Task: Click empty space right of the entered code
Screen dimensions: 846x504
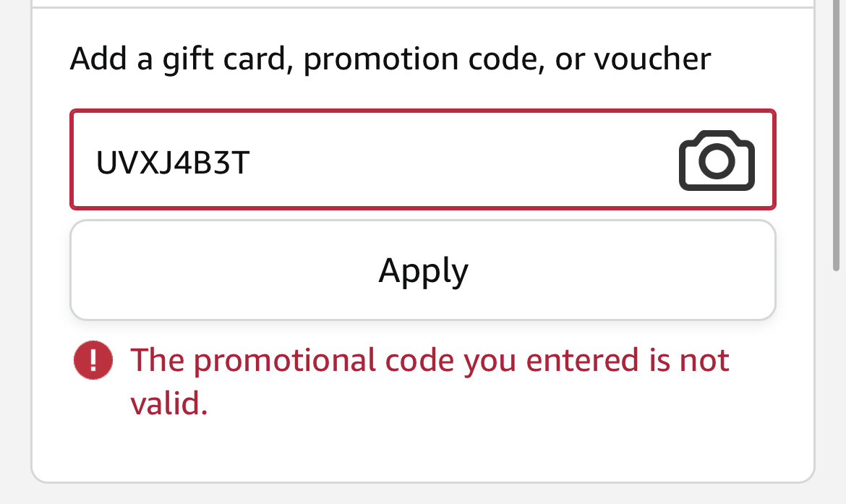Action: tap(463, 161)
